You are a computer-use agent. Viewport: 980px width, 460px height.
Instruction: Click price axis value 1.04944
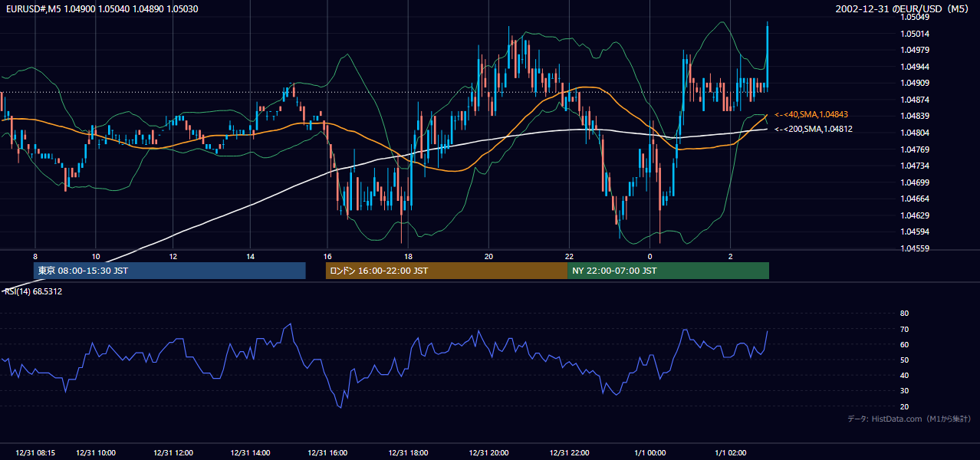(916, 67)
